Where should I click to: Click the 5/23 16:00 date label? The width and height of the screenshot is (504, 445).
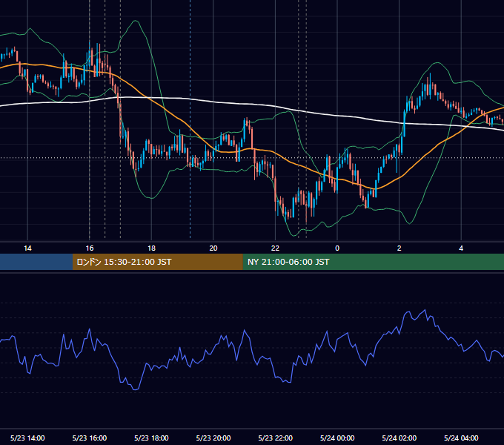pos(90,438)
